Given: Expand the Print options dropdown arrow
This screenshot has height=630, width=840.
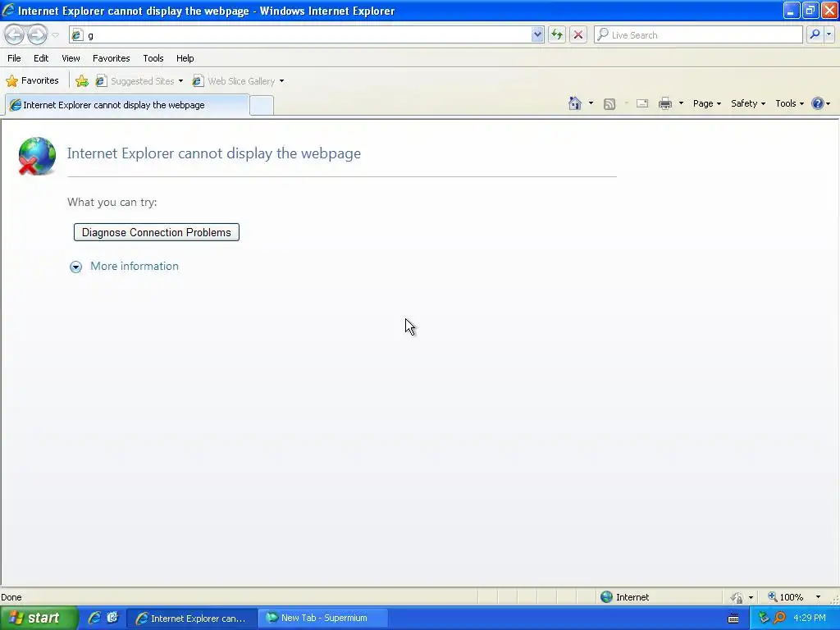Looking at the screenshot, I should (681, 103).
